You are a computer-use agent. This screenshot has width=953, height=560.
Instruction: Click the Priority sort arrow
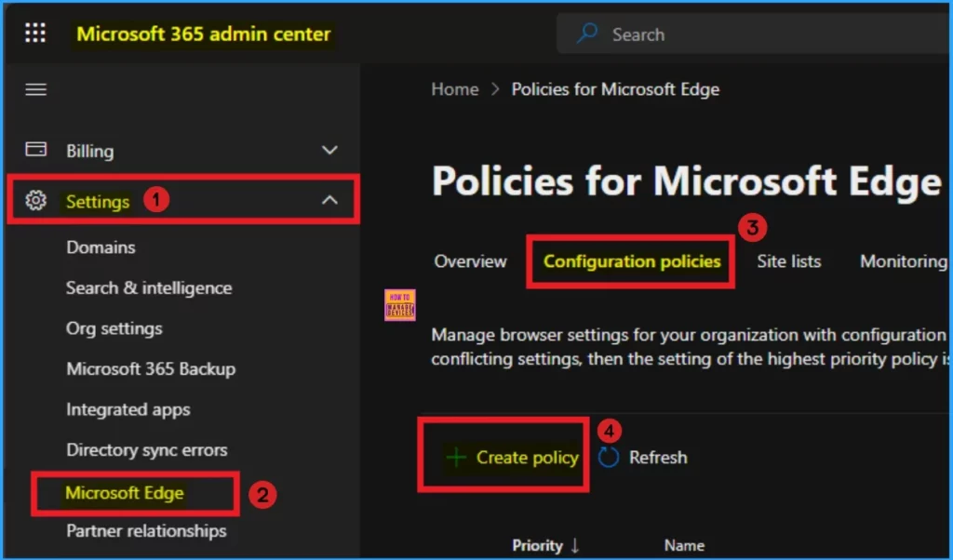[574, 545]
